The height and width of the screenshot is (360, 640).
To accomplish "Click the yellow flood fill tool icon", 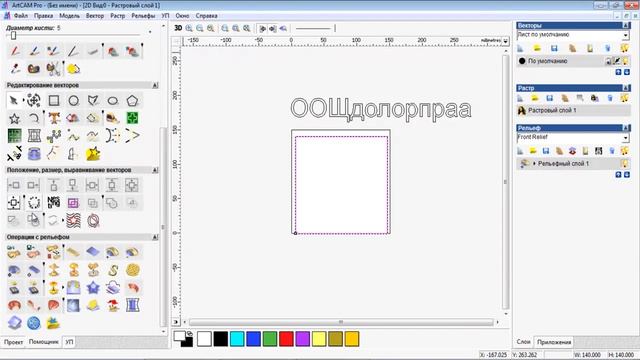I will pyautogui.click(x=73, y=69).
